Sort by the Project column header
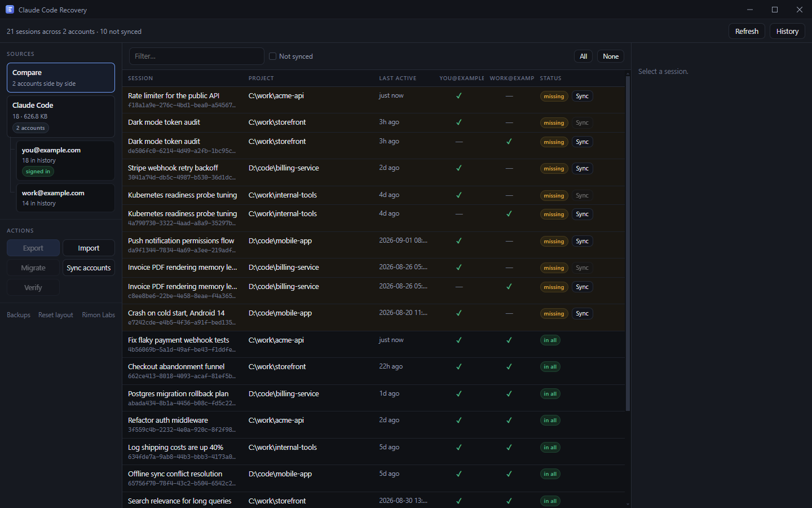 261,78
